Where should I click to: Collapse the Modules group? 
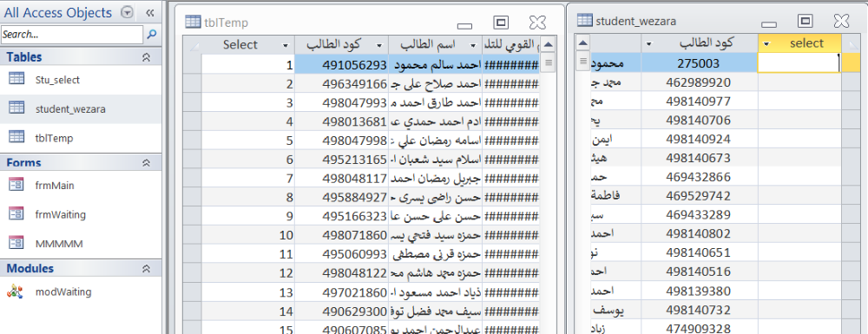(x=146, y=268)
